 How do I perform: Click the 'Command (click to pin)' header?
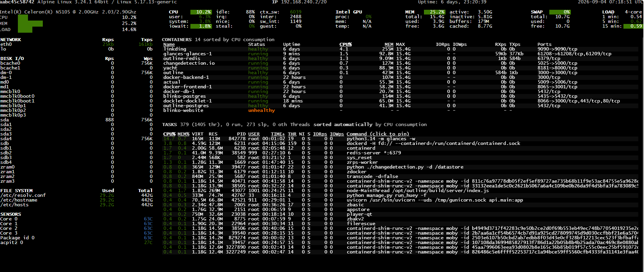point(378,134)
